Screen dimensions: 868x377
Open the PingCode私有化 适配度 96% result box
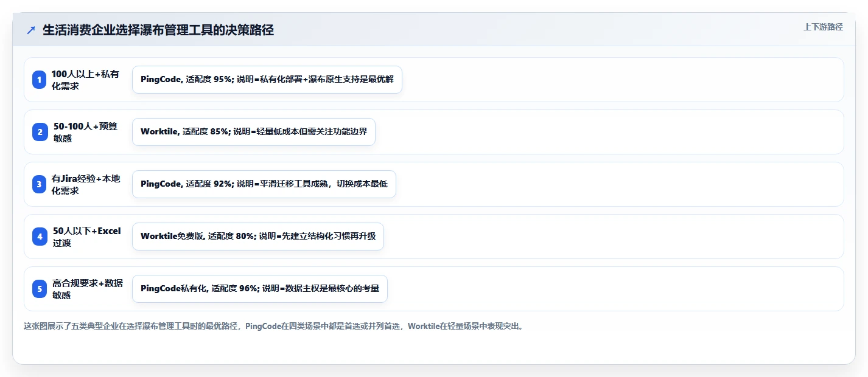[260, 289]
